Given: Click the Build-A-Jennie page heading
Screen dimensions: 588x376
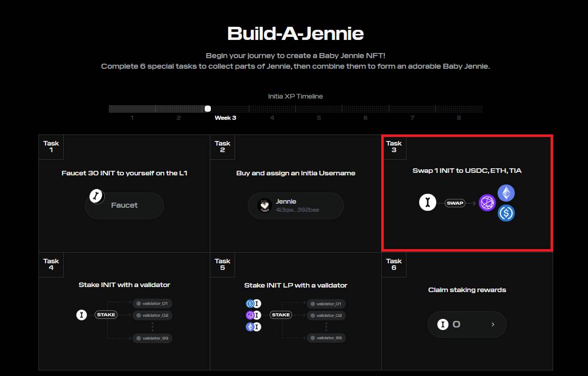Looking at the screenshot, I should [x=295, y=33].
